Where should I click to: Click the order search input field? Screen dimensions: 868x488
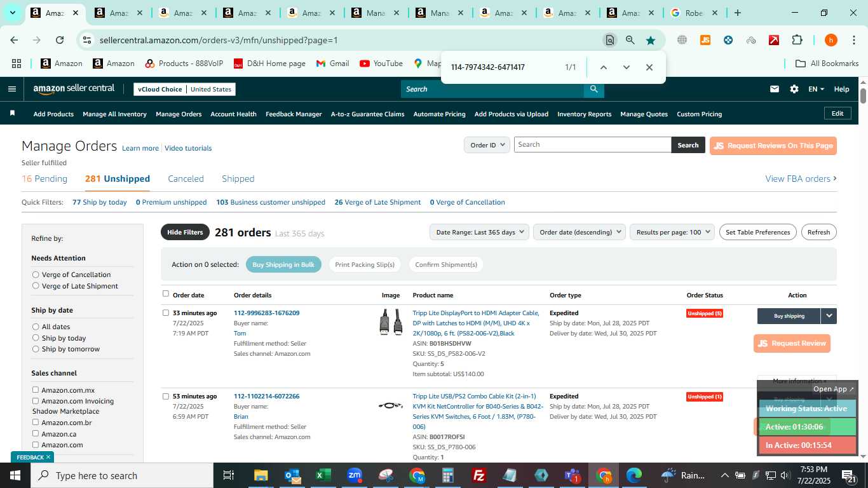click(592, 145)
